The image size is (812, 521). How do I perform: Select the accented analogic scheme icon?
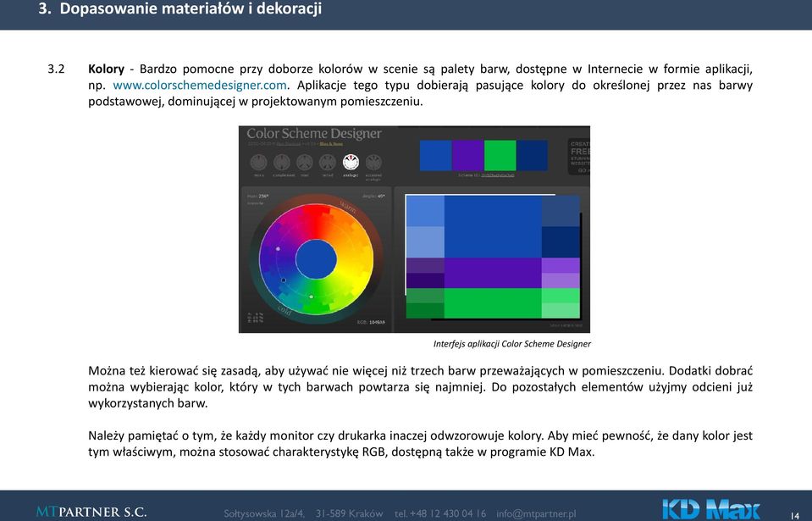[x=373, y=163]
